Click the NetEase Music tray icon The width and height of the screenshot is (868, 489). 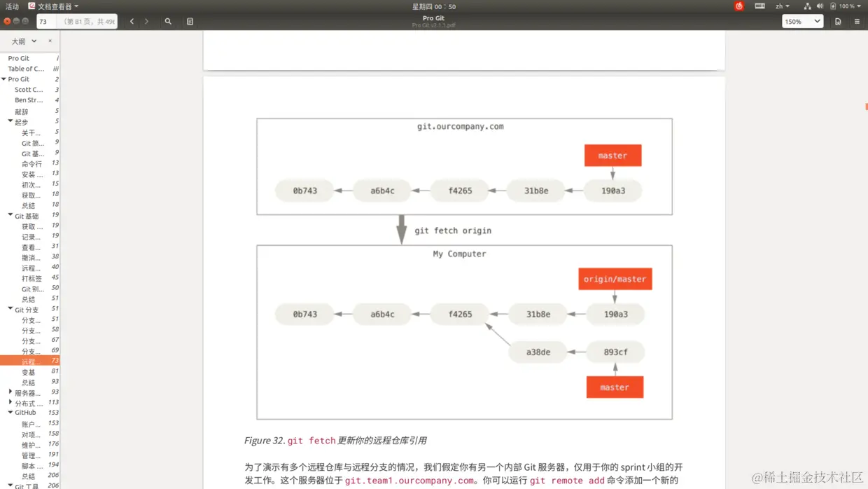[x=738, y=6]
